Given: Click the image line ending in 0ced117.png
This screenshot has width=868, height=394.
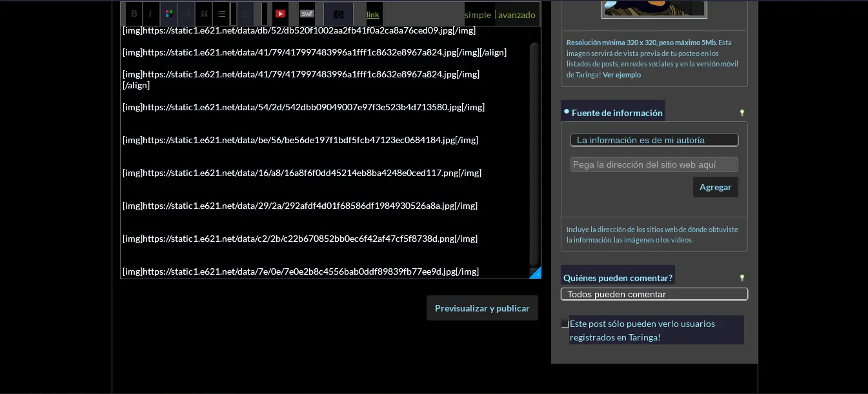Looking at the screenshot, I should pyautogui.click(x=302, y=173).
